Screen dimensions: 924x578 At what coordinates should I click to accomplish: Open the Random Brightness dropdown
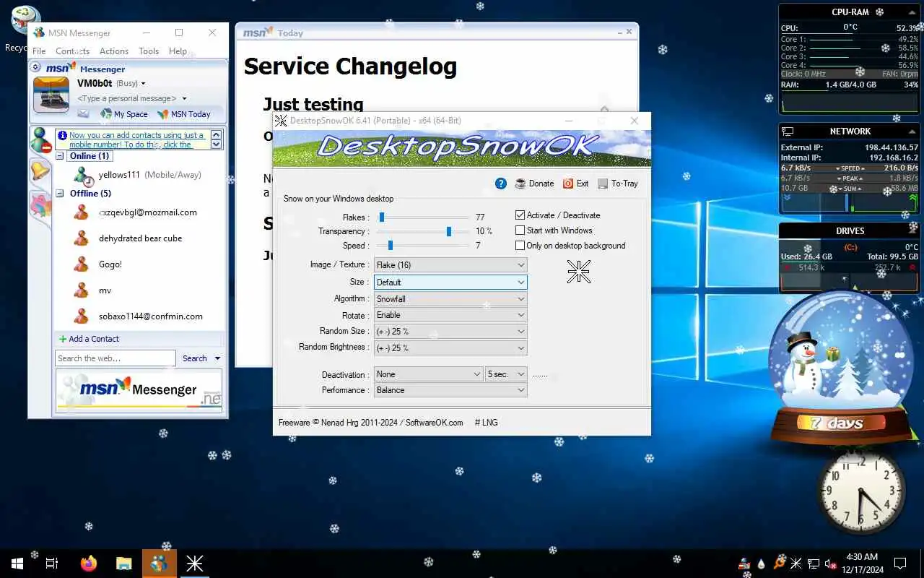(x=450, y=348)
